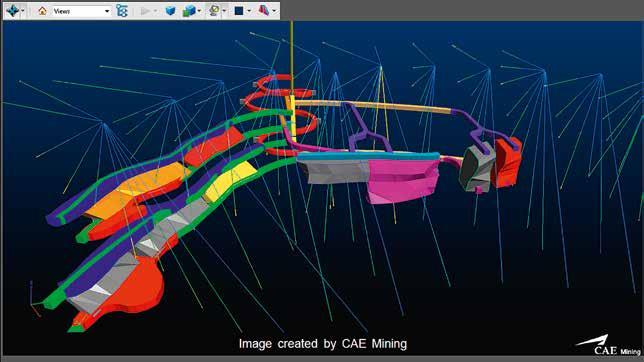Open the Views combo box

81,11
